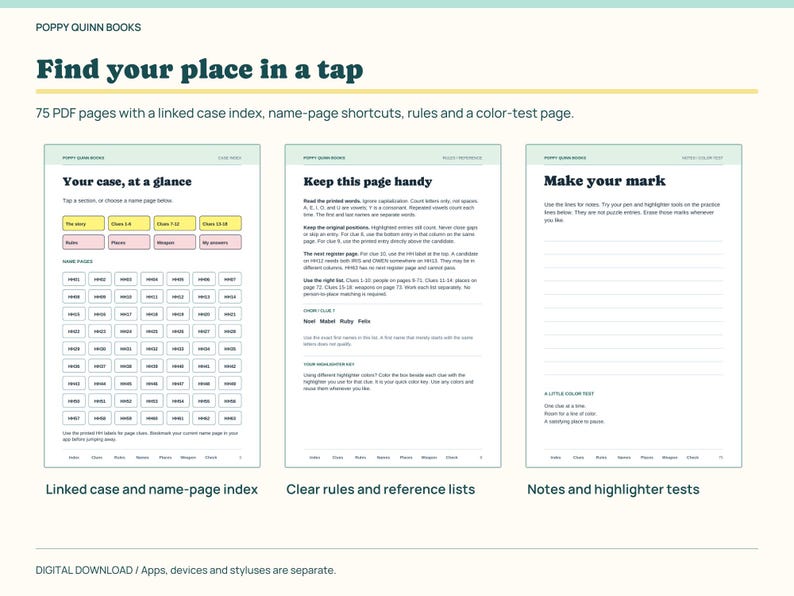Click the "NAME PAGES" label on index page
This screenshot has height=596, width=794.
point(77,261)
